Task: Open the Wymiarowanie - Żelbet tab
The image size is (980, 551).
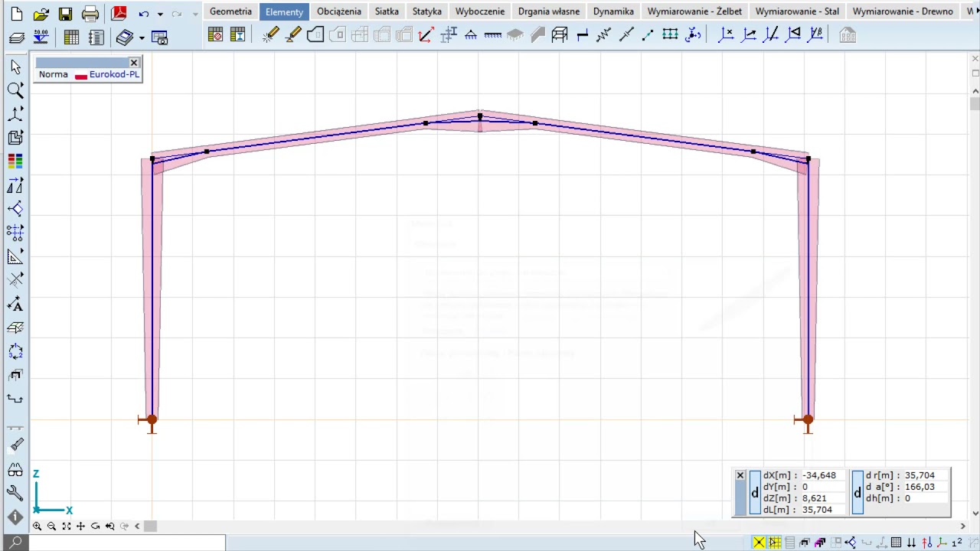Action: pyautogui.click(x=694, y=11)
